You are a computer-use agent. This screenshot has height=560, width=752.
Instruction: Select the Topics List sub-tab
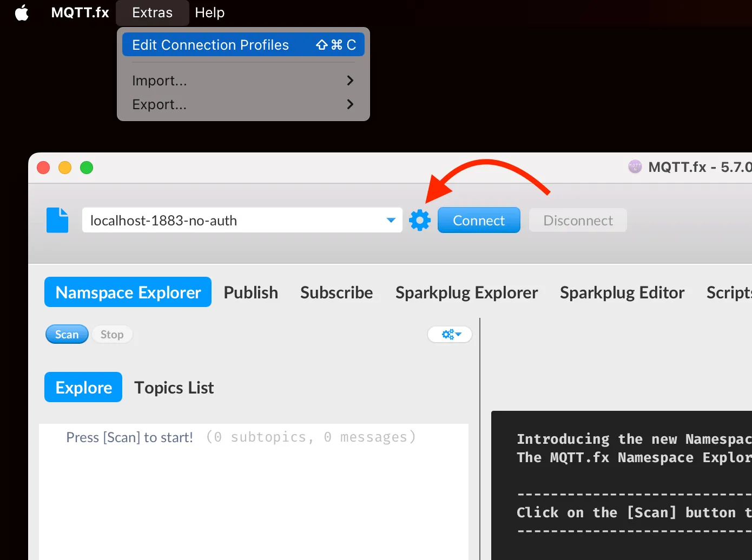pos(174,388)
